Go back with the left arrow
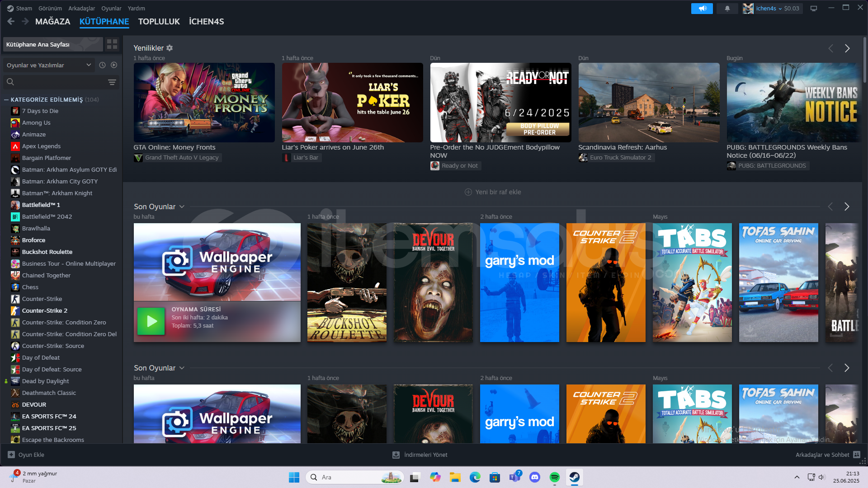The height and width of the screenshot is (488, 868). pos(11,21)
